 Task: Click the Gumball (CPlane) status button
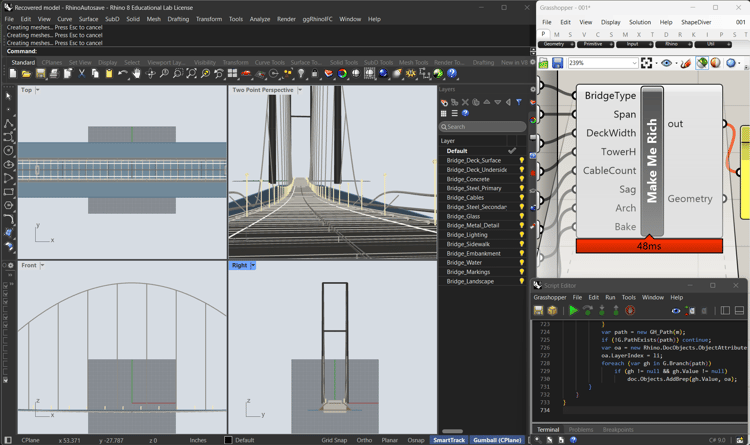497,440
